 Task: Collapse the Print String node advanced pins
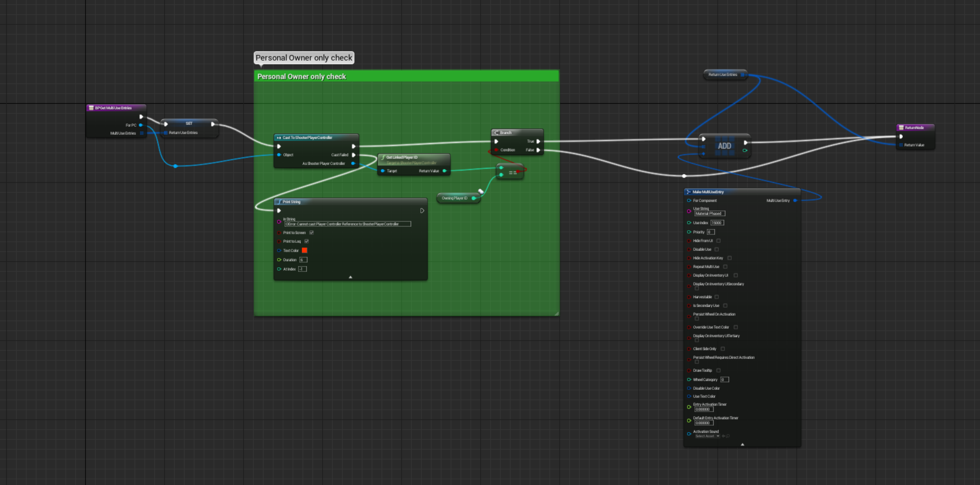[350, 277]
